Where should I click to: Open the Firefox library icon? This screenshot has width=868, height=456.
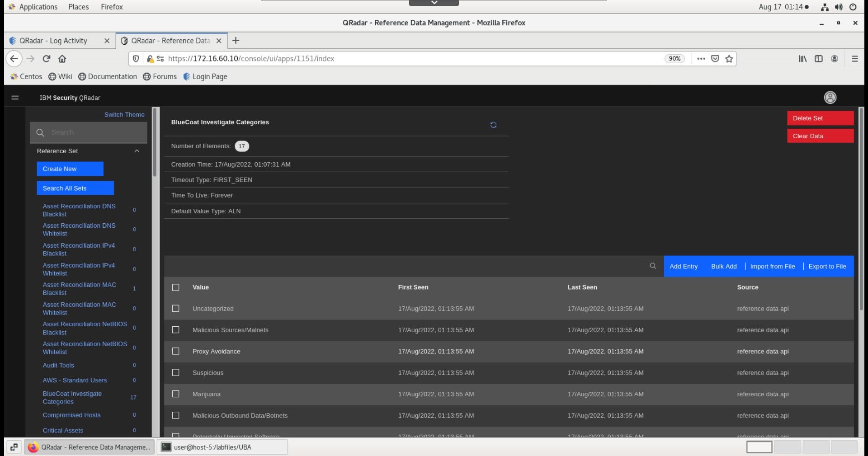click(x=802, y=59)
